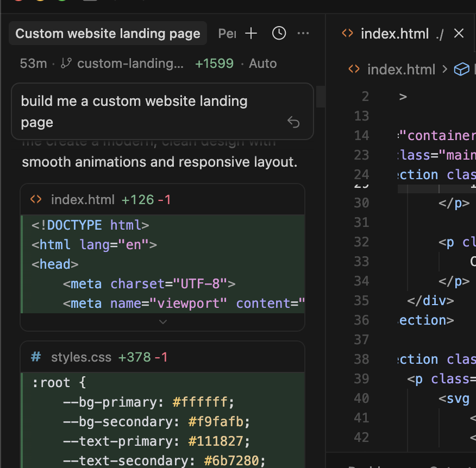
Task: Open chat history clock icon
Action: (x=279, y=34)
